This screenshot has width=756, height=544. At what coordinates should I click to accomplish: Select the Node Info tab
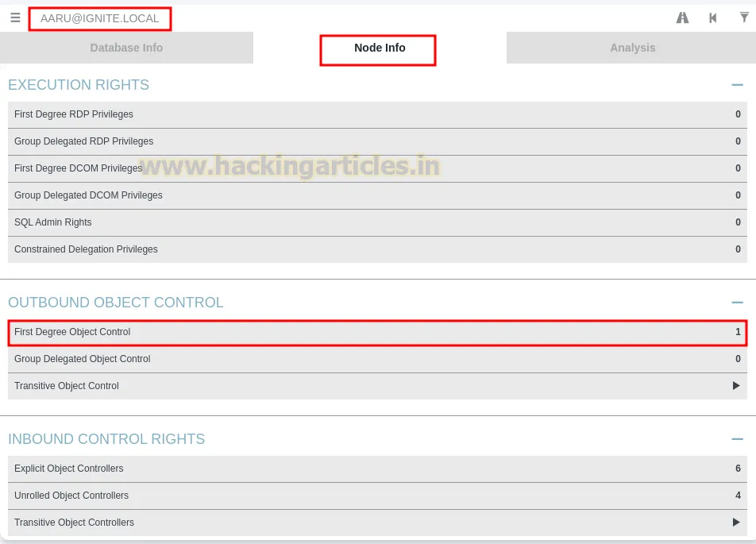point(380,48)
